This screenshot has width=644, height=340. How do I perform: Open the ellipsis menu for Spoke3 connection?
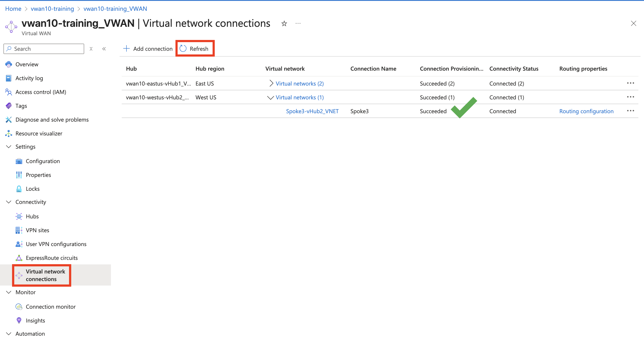(x=631, y=111)
